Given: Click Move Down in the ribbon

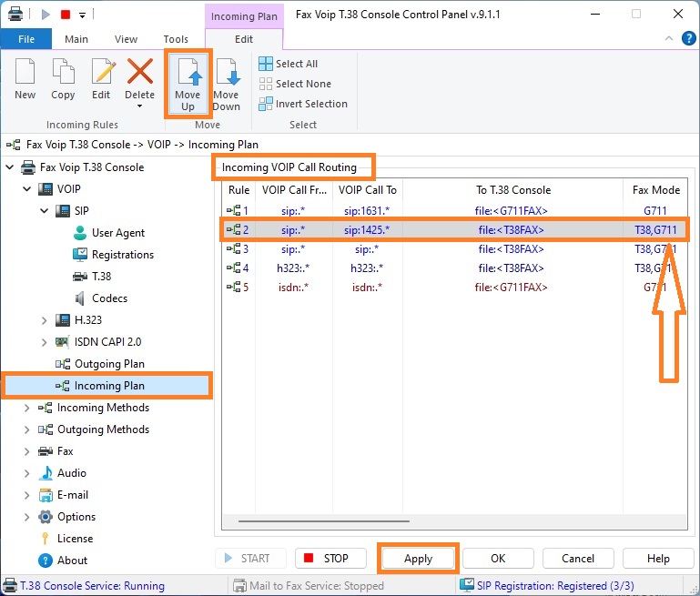Looking at the screenshot, I should [x=227, y=84].
